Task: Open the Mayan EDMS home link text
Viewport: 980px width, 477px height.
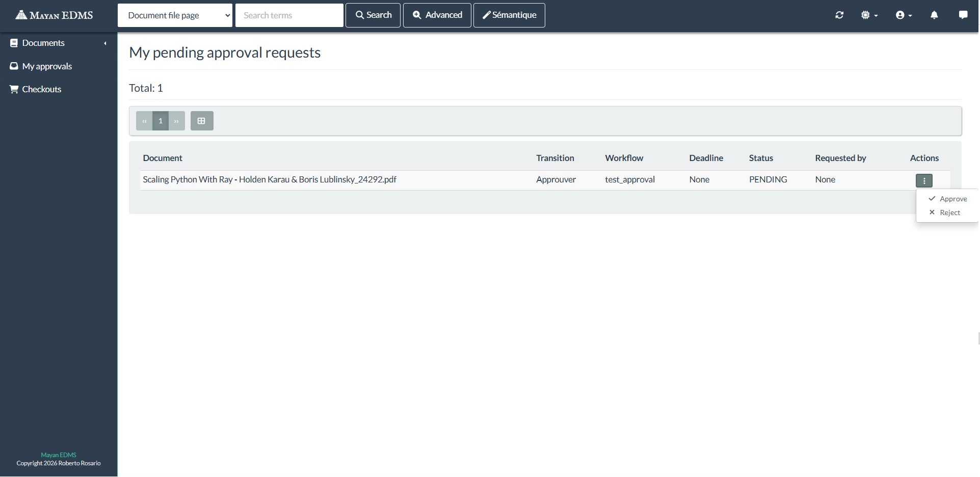Action: [61, 15]
